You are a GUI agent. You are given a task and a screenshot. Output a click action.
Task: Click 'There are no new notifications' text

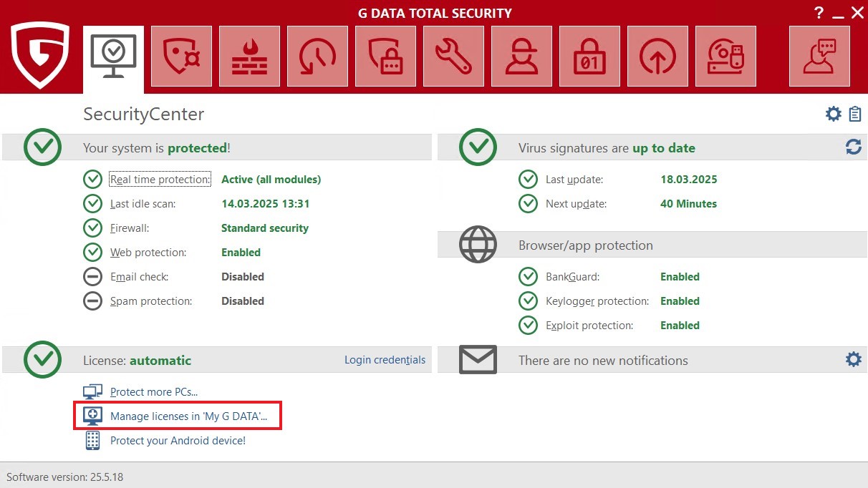click(603, 361)
